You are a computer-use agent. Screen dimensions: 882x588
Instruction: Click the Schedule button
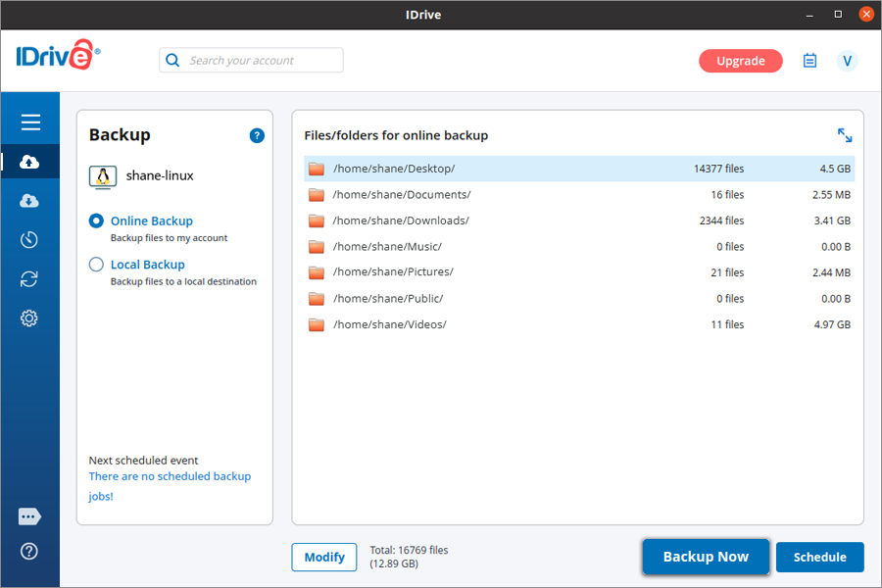tap(819, 557)
